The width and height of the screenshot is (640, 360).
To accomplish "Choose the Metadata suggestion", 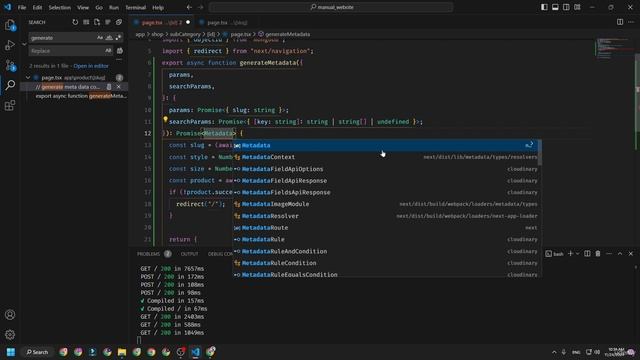I will pyautogui.click(x=387, y=145).
